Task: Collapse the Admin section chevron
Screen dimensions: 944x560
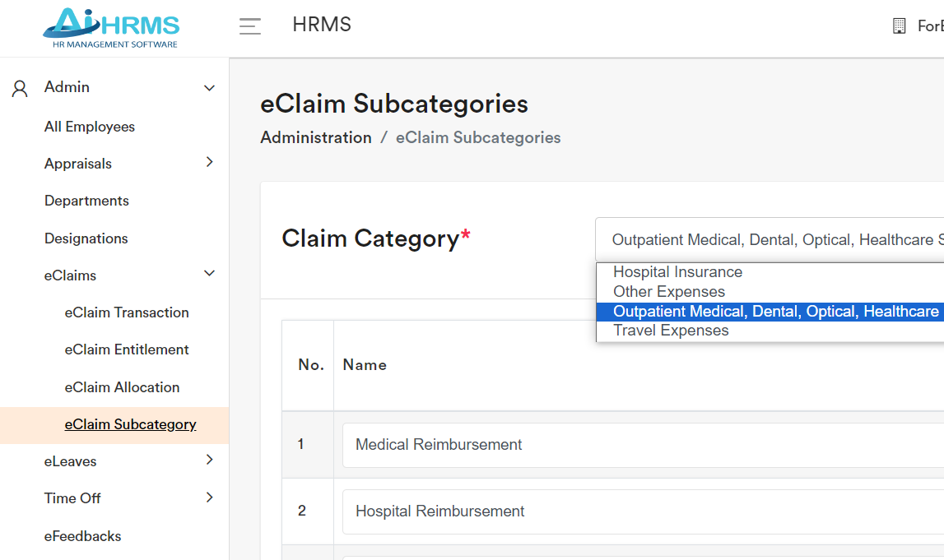Action: [209, 88]
